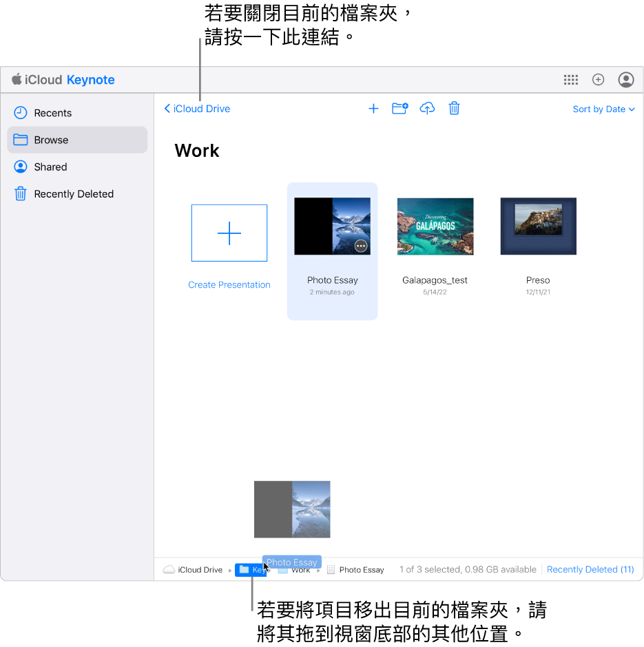Click the Keynote title link

(90, 80)
